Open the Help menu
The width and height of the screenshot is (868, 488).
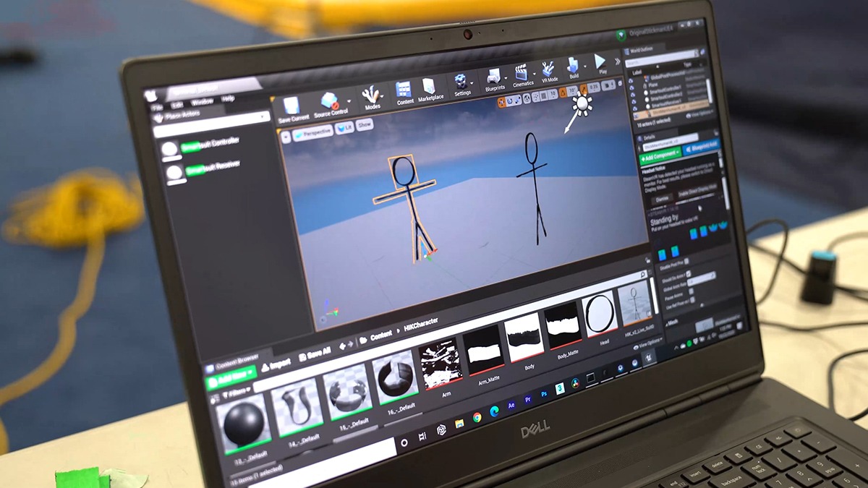[228, 98]
